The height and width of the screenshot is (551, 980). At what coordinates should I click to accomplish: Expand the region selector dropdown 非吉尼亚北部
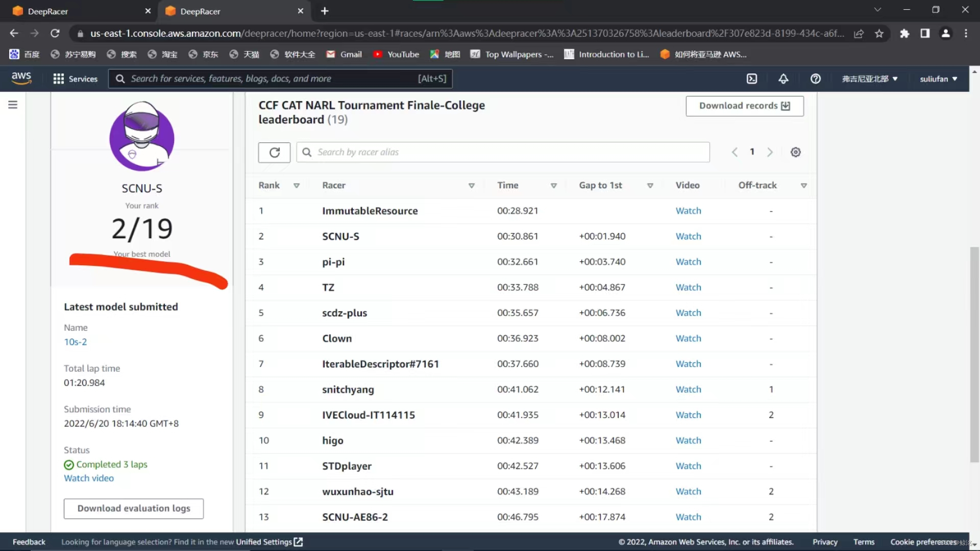[868, 79]
